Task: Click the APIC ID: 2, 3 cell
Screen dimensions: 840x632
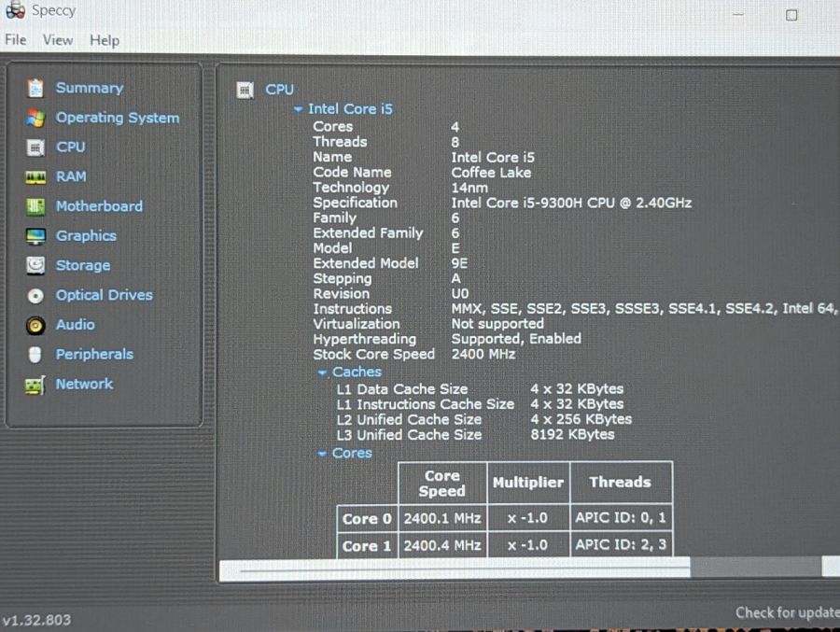Action: (x=621, y=544)
